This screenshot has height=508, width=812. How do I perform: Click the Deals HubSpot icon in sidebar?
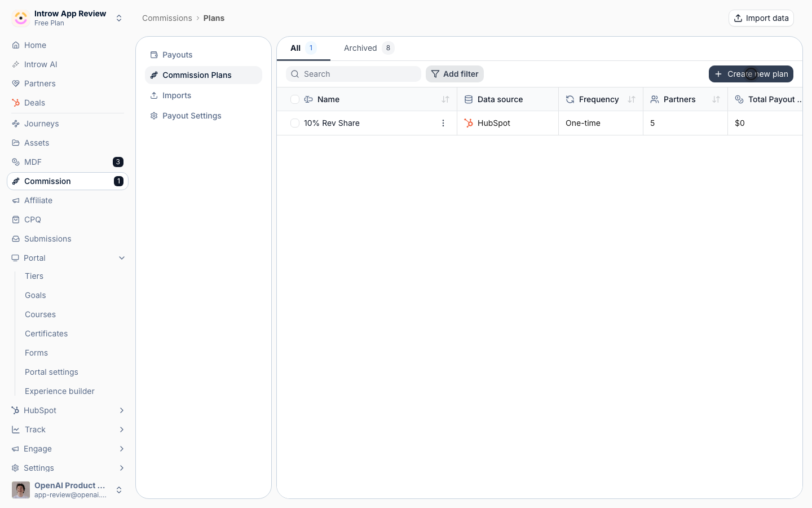(x=16, y=103)
